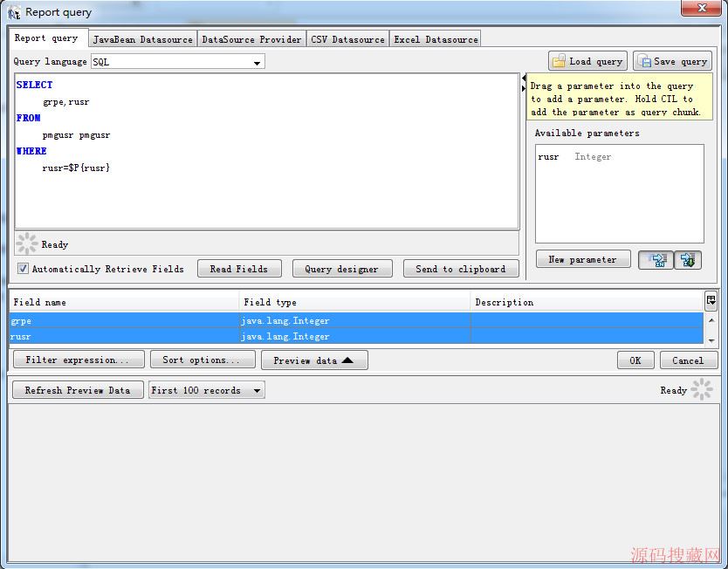The width and height of the screenshot is (728, 569).
Task: Click the Load query button
Action: coord(587,61)
